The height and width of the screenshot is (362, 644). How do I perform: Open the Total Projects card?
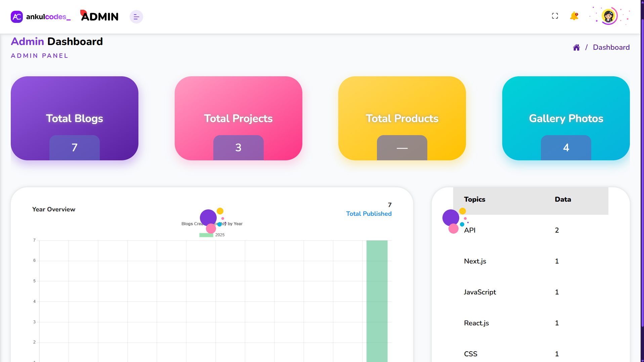click(x=239, y=118)
